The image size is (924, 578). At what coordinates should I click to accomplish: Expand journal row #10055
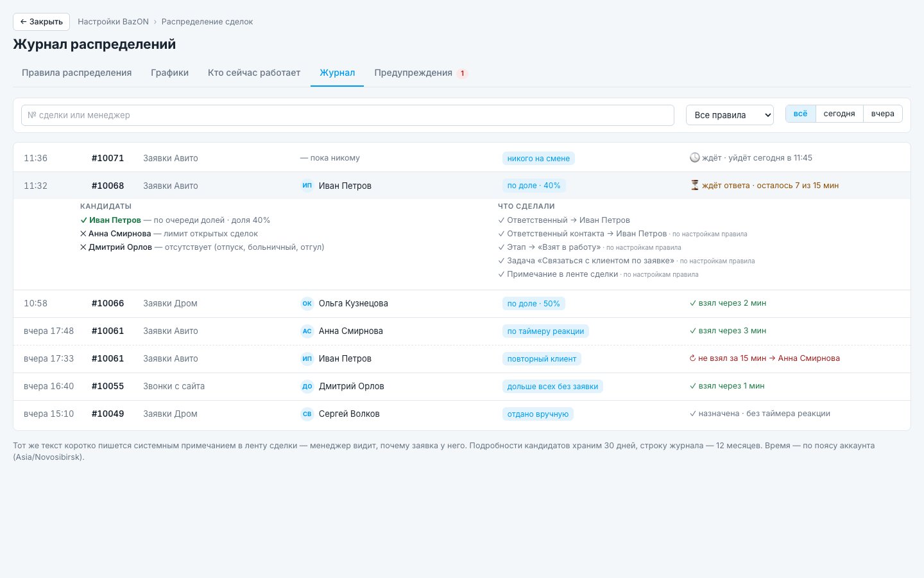click(462, 386)
